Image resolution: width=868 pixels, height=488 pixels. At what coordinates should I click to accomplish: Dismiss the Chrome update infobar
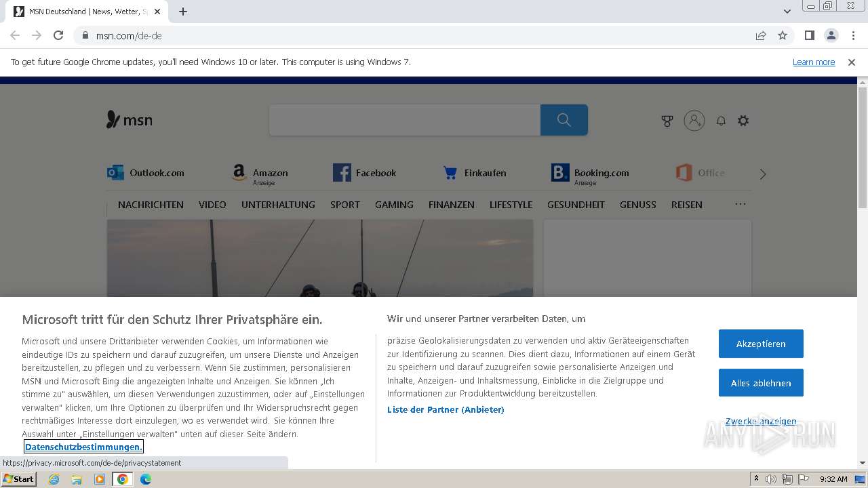852,62
